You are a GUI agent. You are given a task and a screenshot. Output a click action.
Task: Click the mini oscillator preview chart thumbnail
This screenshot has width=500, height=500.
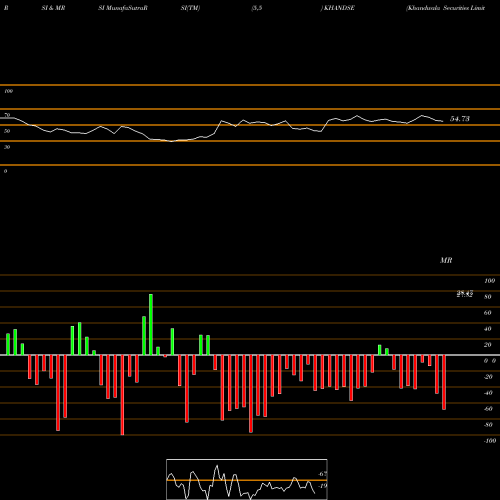click(247, 479)
